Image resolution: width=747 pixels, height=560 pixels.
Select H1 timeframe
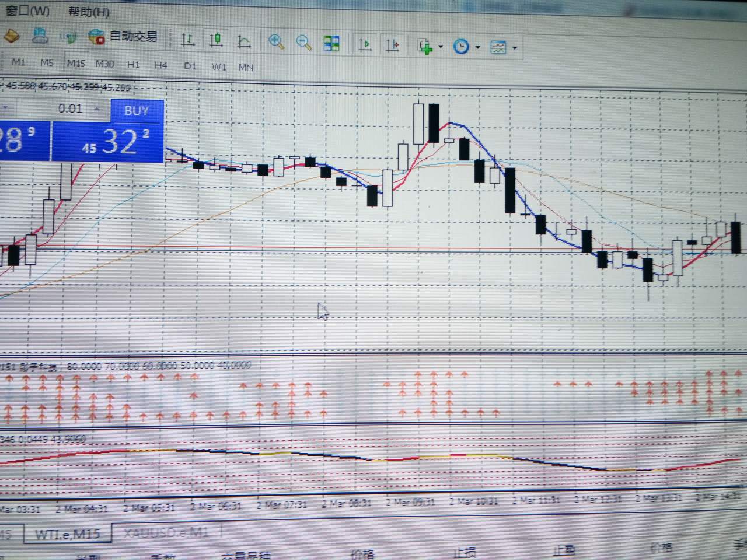(133, 65)
